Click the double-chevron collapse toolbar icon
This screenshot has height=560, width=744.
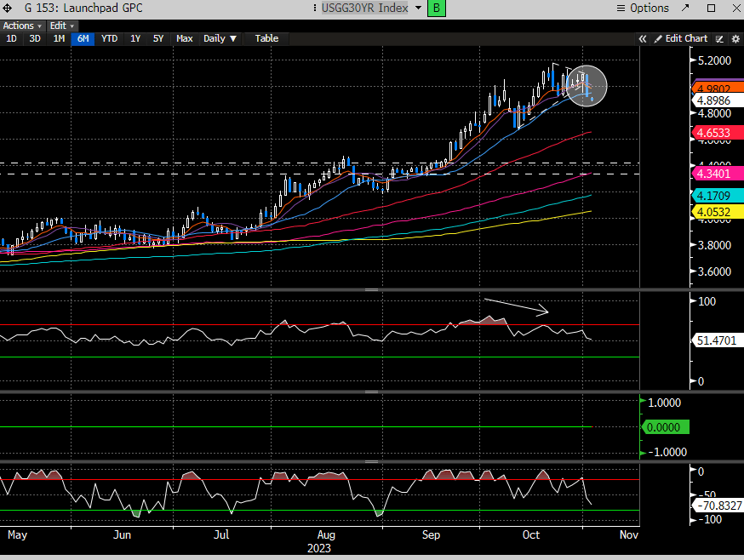(644, 38)
